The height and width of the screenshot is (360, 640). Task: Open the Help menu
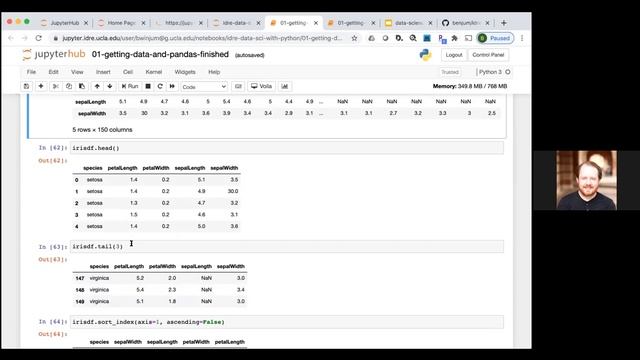point(214,72)
